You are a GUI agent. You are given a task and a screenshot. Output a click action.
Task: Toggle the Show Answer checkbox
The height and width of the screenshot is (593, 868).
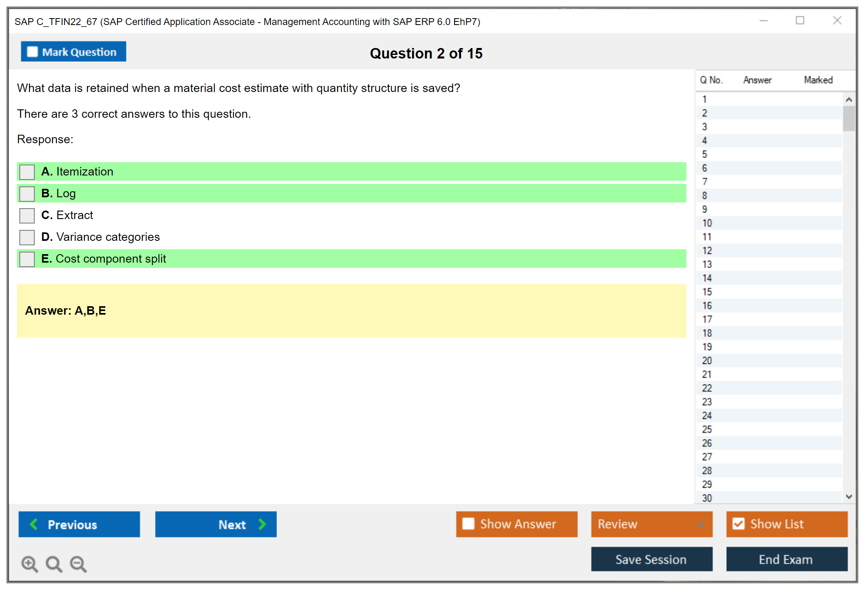(x=468, y=524)
